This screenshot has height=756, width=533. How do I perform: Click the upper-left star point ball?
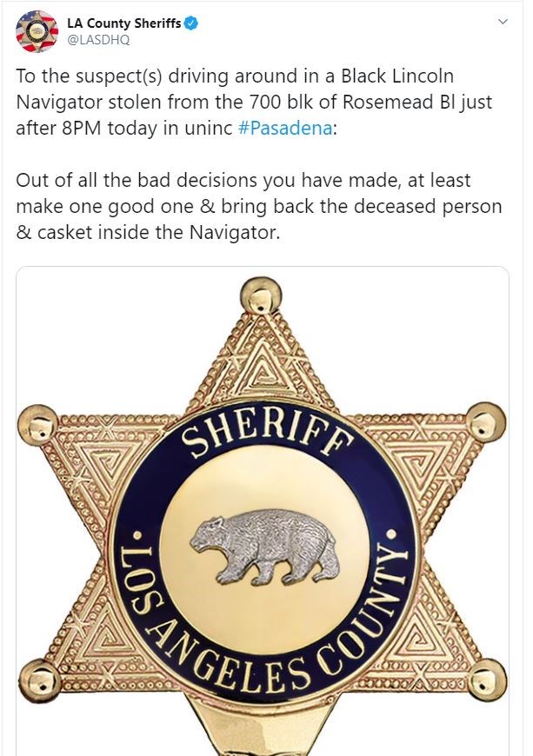coord(38,425)
